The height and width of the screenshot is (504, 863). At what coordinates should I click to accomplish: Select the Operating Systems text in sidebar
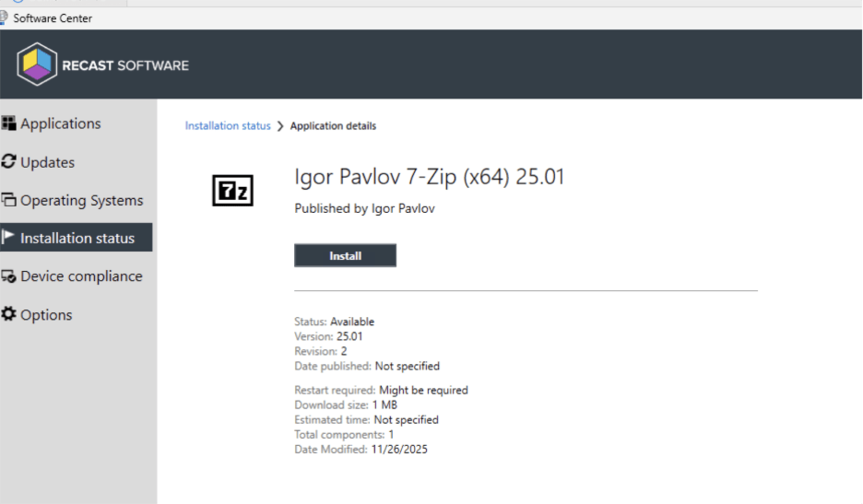point(82,200)
